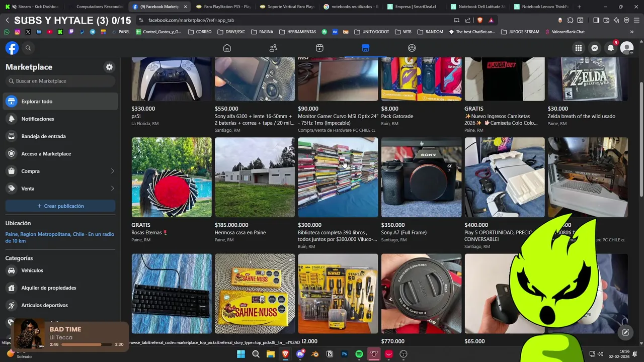Open Marketplace settings gear icon
Viewport: 644px width, 362px height.
tap(109, 67)
